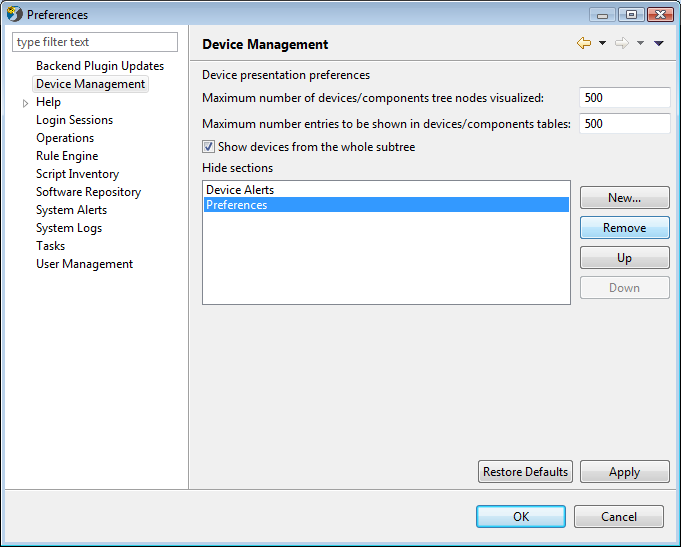Screen dimensions: 681x547
Task: Select Software Repository in the sidebar
Action: (x=88, y=192)
